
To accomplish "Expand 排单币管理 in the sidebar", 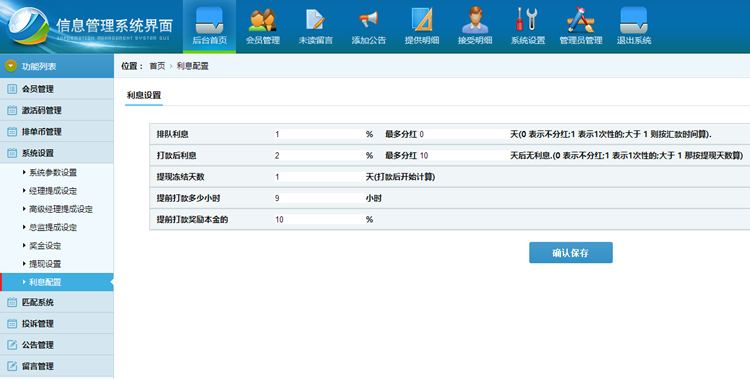I will coord(57,132).
